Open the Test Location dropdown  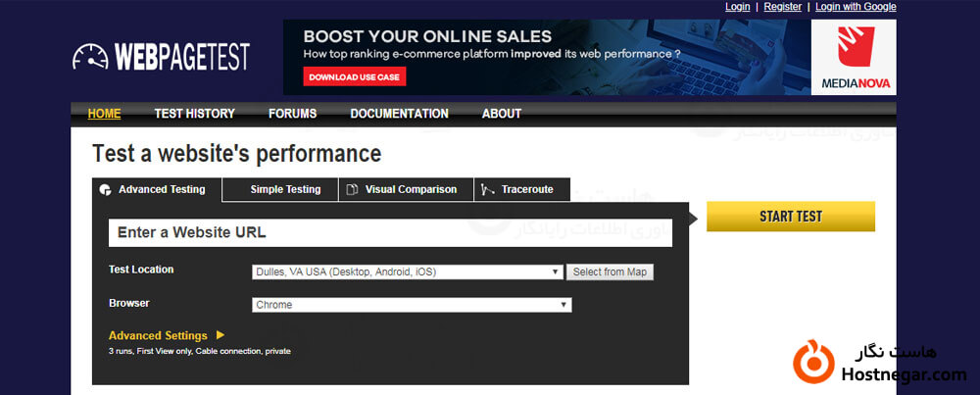point(407,272)
